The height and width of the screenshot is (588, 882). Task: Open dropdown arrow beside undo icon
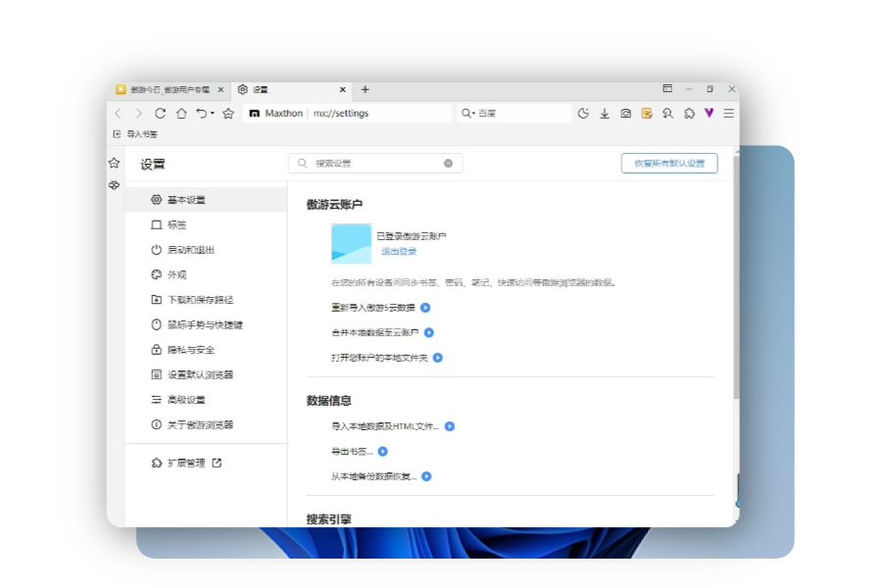(213, 113)
